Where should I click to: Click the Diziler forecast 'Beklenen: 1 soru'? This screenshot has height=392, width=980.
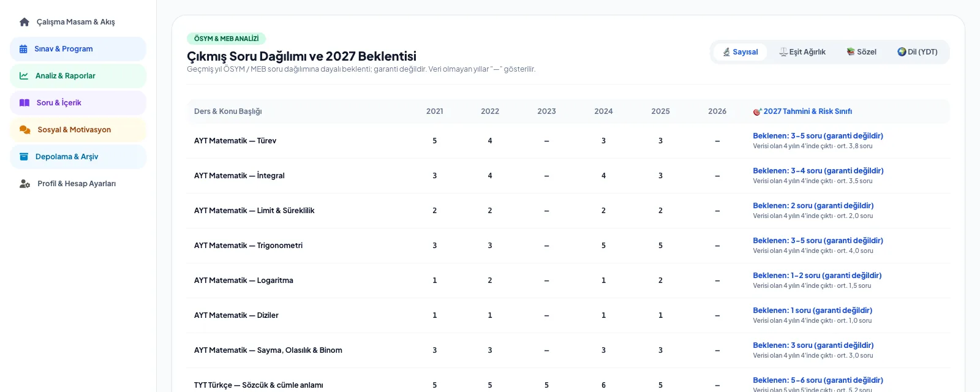tap(813, 311)
